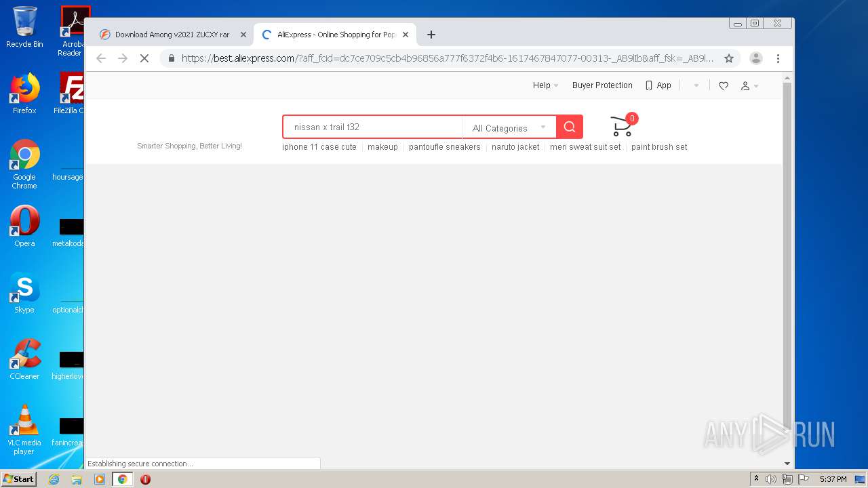The image size is (868, 488).
Task: Open the Chrome profile avatar icon
Action: tap(756, 58)
